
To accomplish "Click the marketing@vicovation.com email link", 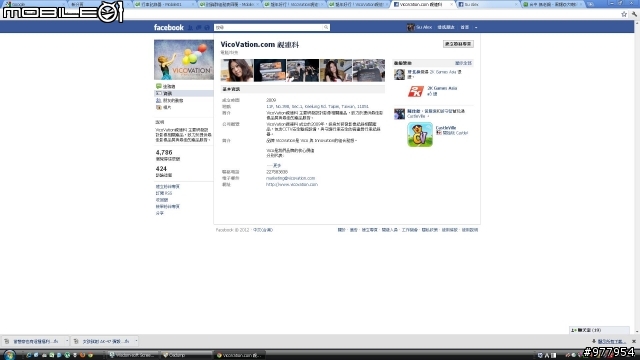I will coord(290,178).
